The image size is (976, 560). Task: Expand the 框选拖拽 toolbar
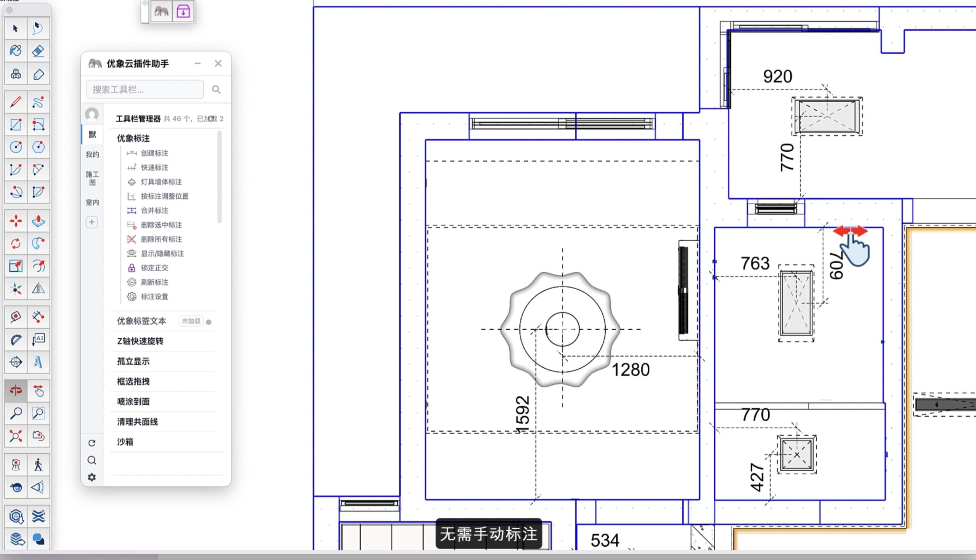(133, 381)
